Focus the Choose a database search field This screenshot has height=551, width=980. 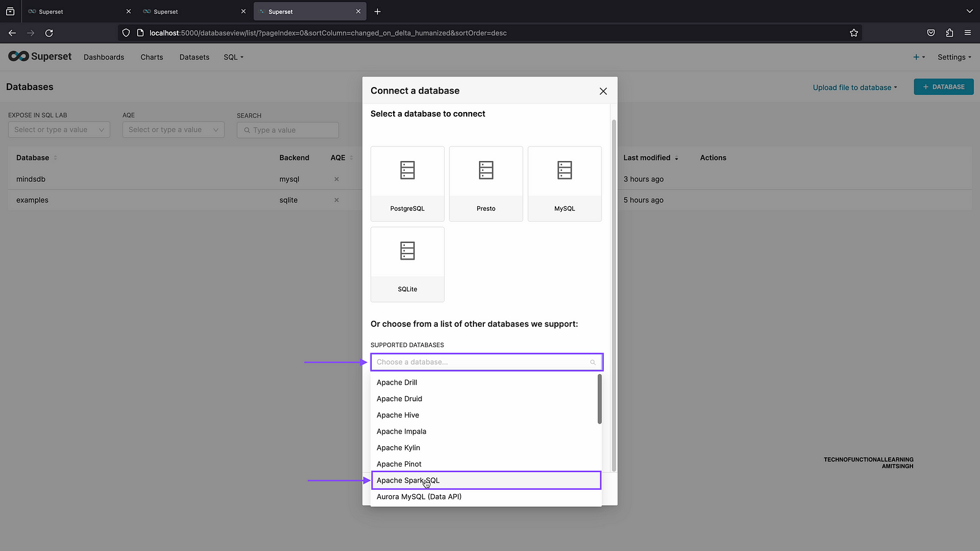point(481,362)
